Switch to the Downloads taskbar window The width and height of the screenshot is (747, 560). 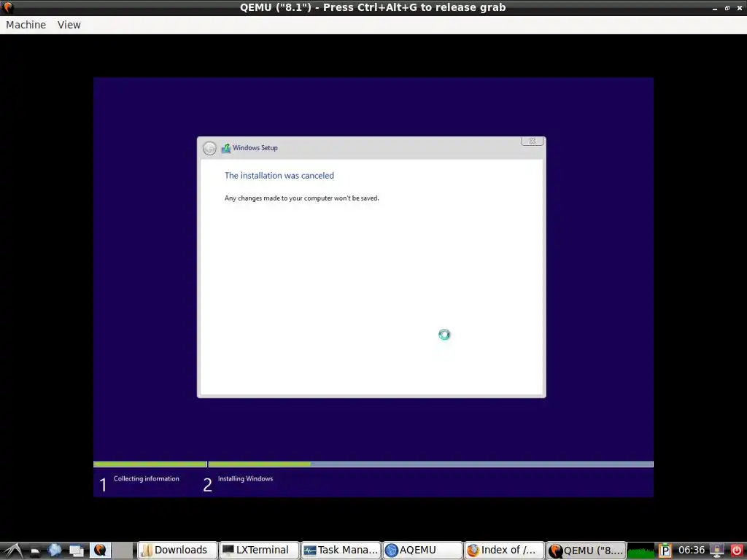tap(178, 550)
